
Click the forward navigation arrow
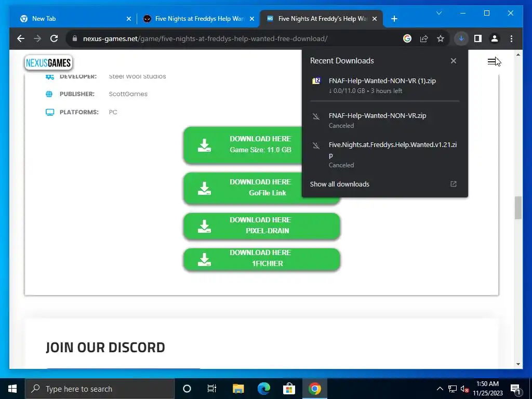point(37,38)
